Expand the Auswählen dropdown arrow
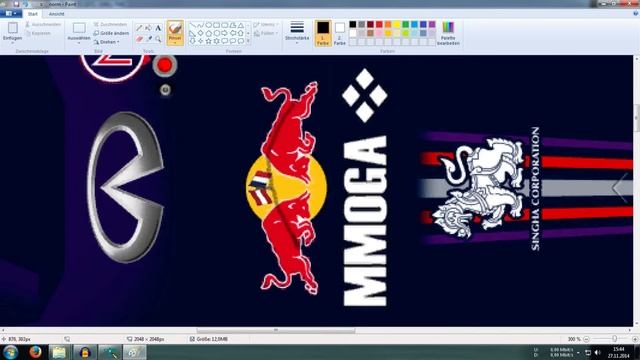Viewport: 640px width, 360px height. click(x=79, y=42)
